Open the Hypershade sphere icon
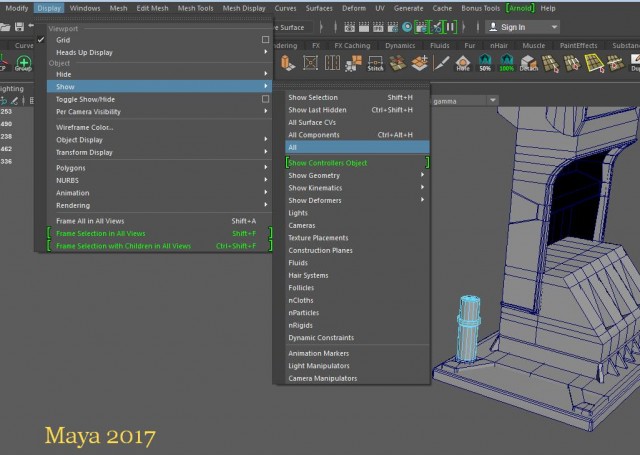 pyautogui.click(x=407, y=27)
